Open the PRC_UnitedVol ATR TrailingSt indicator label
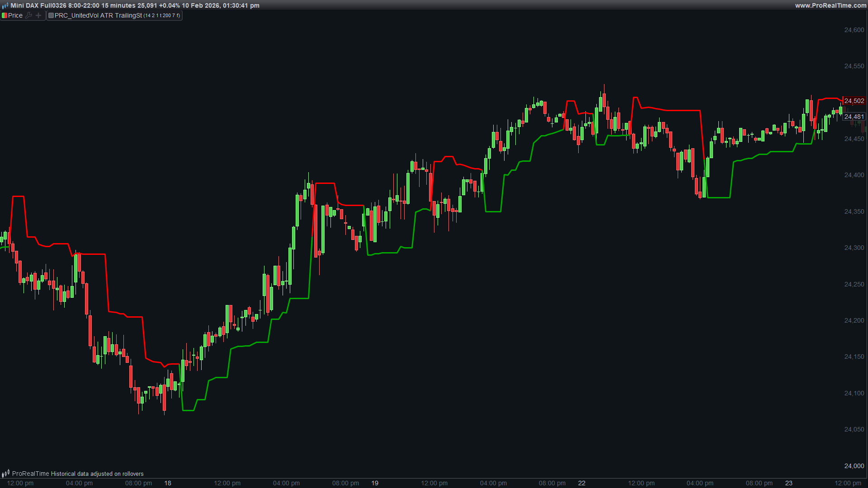The height and width of the screenshot is (488, 868). (98, 15)
